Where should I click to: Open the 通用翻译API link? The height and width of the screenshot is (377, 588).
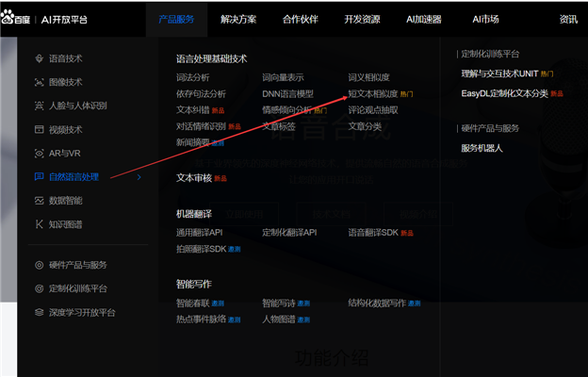click(200, 233)
